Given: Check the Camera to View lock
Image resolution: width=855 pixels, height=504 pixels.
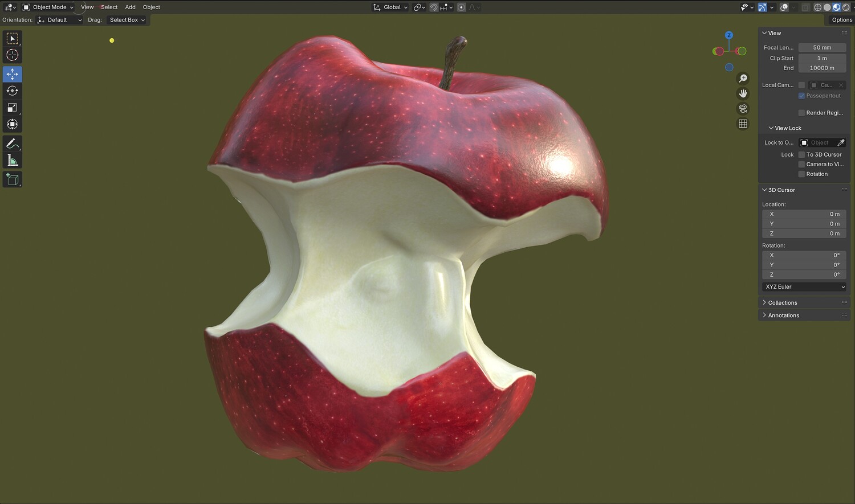Looking at the screenshot, I should [x=801, y=164].
